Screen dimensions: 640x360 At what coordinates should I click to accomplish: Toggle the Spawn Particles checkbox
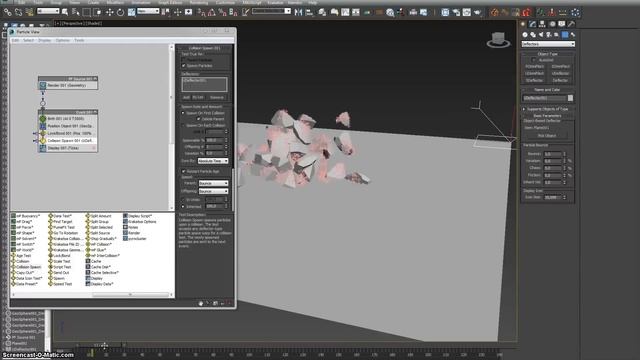click(184, 65)
